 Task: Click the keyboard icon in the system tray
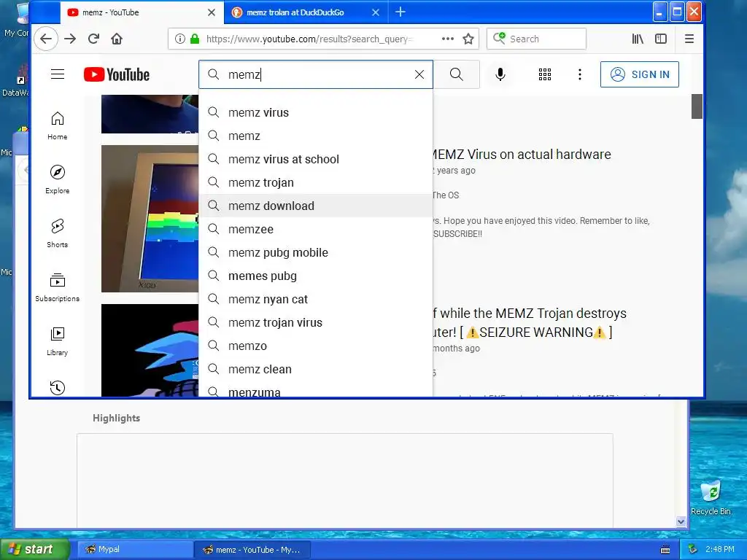pos(665,550)
